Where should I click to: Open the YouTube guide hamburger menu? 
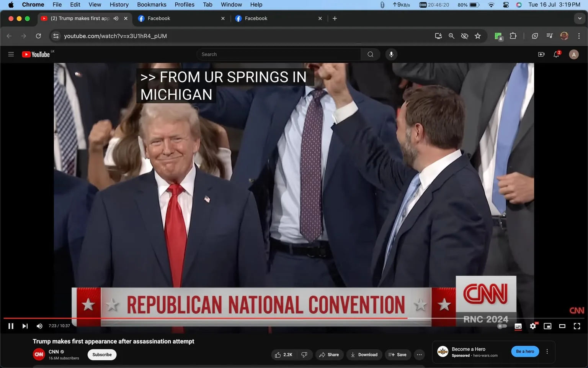11,54
